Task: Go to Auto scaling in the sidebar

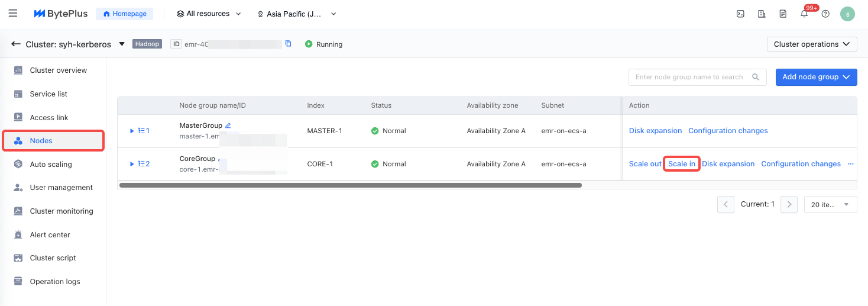Action: (x=51, y=165)
